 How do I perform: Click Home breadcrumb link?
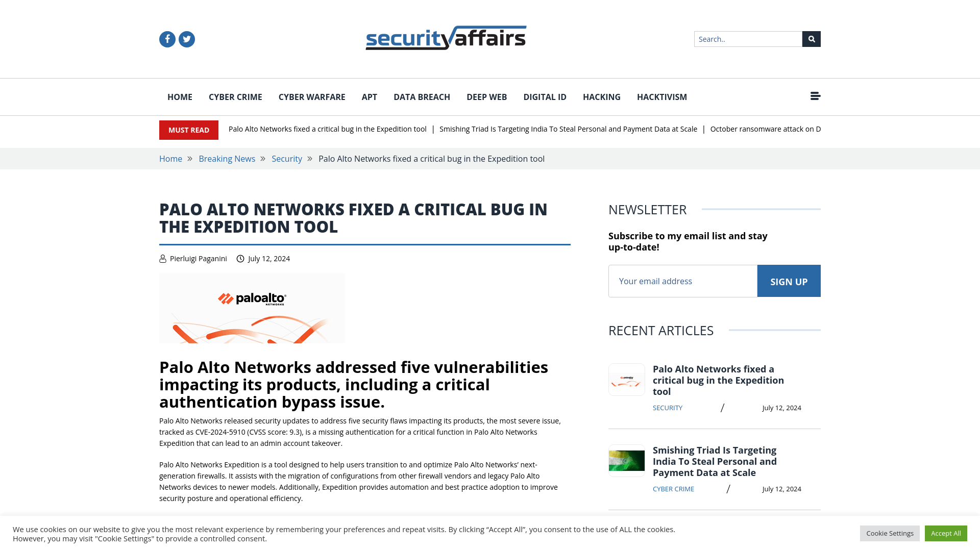click(170, 159)
